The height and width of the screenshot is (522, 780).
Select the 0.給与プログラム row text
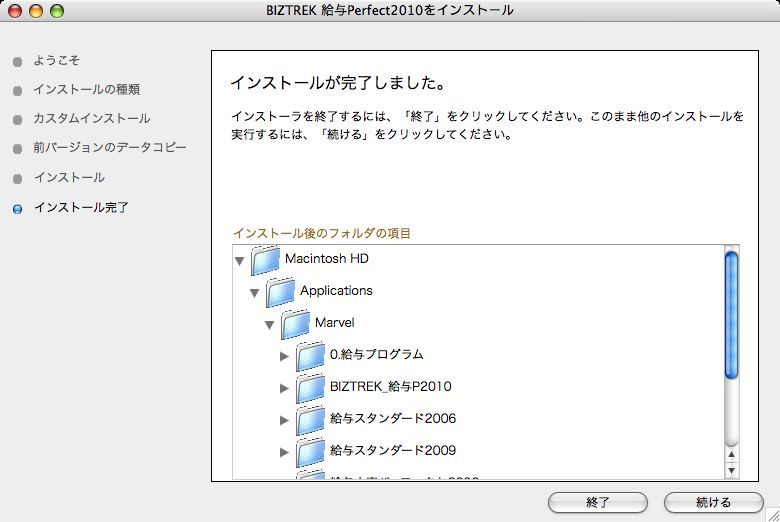pos(377,354)
